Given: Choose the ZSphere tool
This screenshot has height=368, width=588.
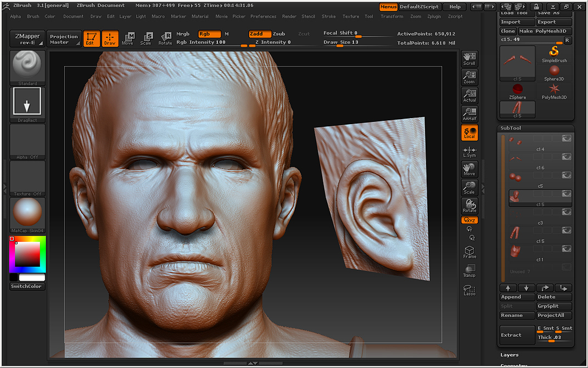Looking at the screenshot, I should 518,91.
